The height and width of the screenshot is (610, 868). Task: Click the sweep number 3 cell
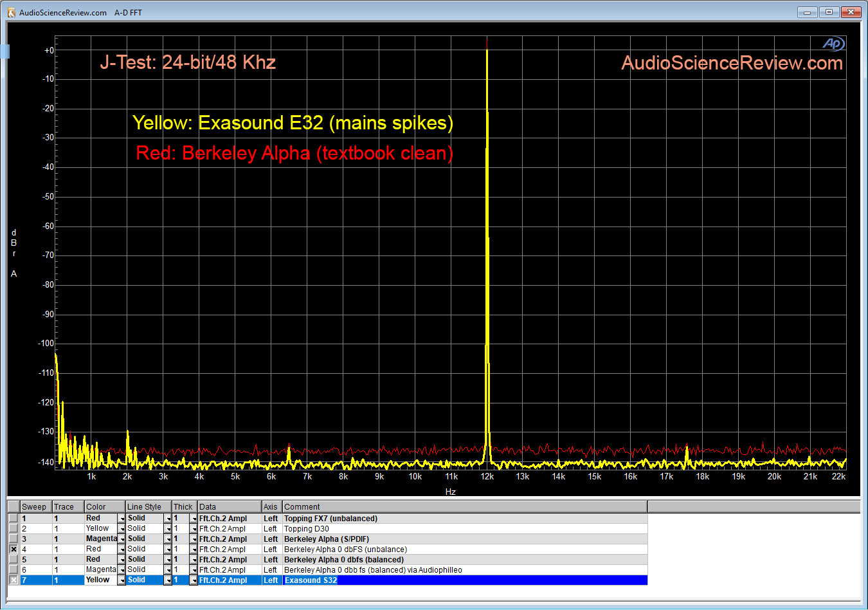point(36,539)
